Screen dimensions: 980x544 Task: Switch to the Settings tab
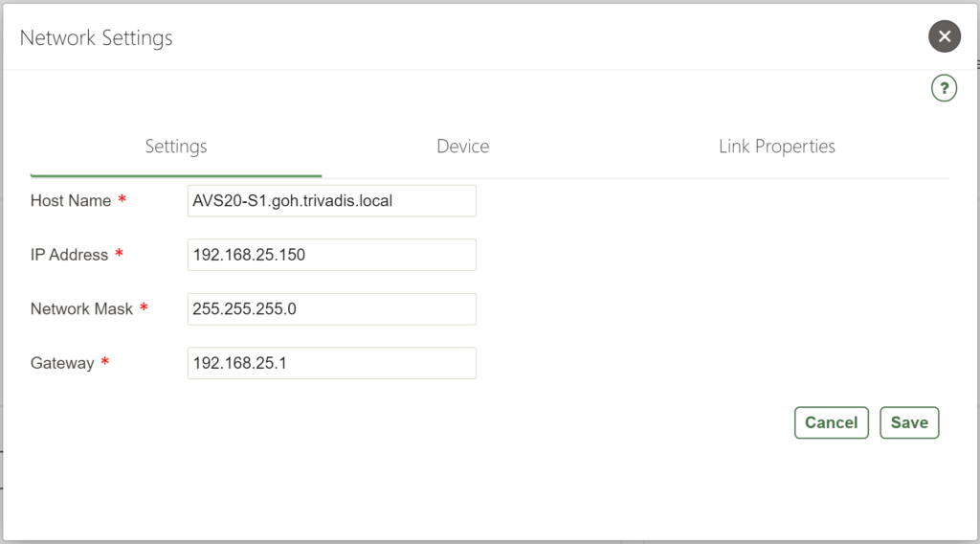[176, 147]
